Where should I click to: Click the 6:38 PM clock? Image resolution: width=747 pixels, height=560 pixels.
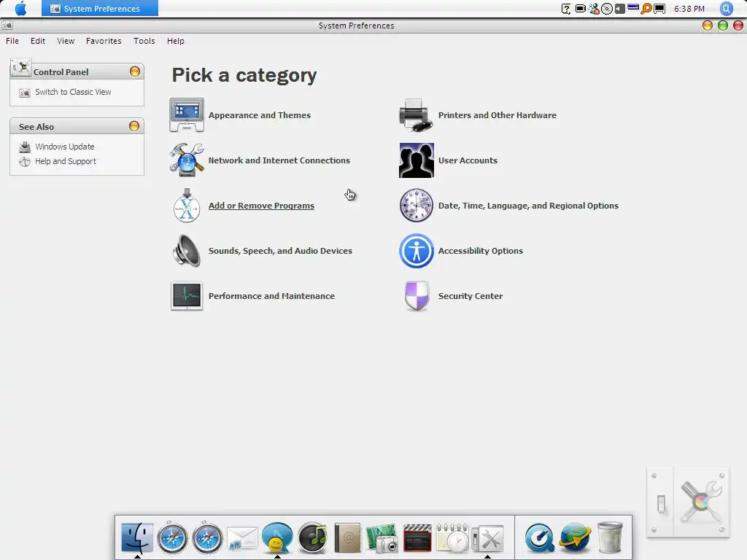[689, 9]
